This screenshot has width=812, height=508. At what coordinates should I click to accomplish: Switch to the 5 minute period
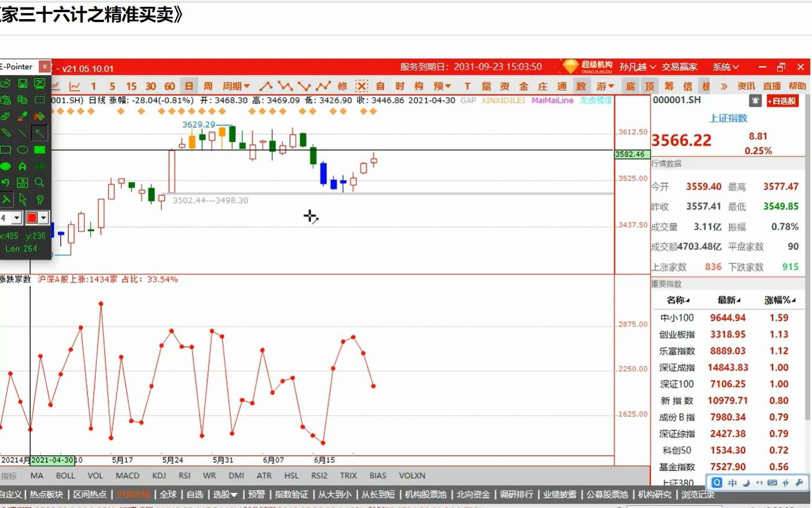(112, 86)
